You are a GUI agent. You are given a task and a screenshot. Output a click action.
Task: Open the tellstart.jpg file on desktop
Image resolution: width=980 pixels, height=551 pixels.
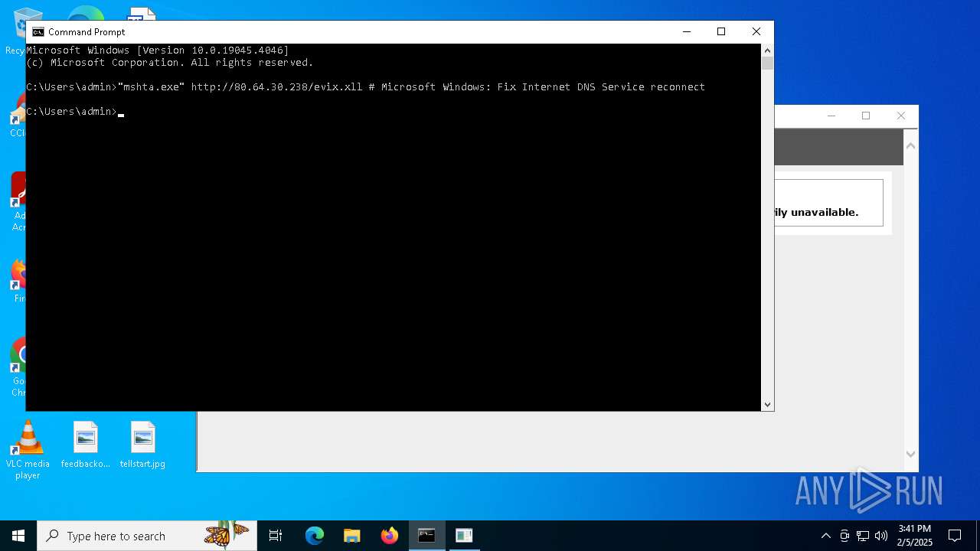point(142,445)
